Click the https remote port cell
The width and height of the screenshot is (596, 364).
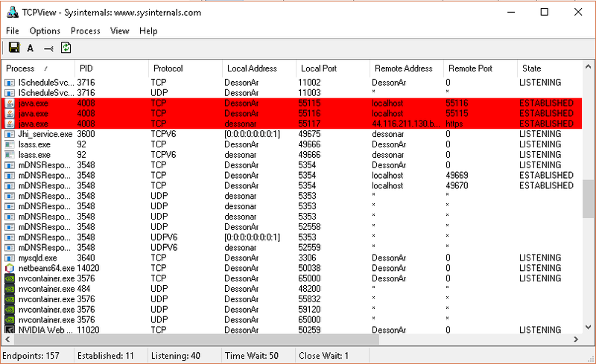[454, 124]
